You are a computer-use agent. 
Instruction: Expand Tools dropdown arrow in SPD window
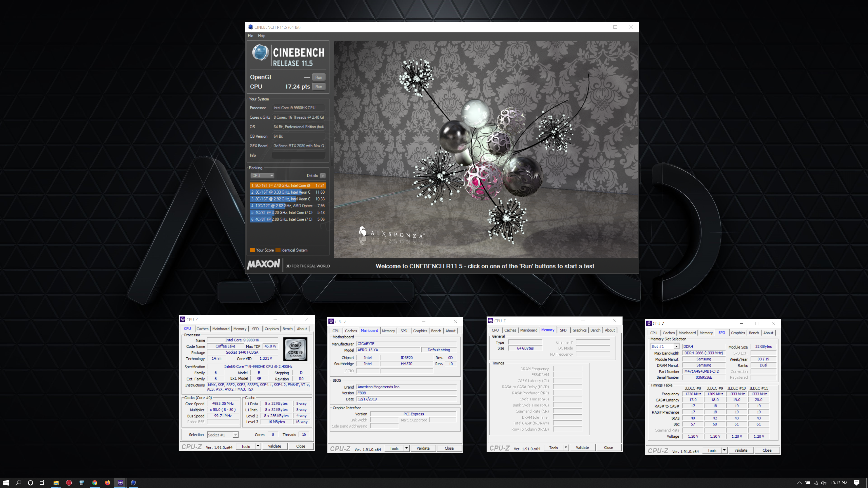coord(724,450)
